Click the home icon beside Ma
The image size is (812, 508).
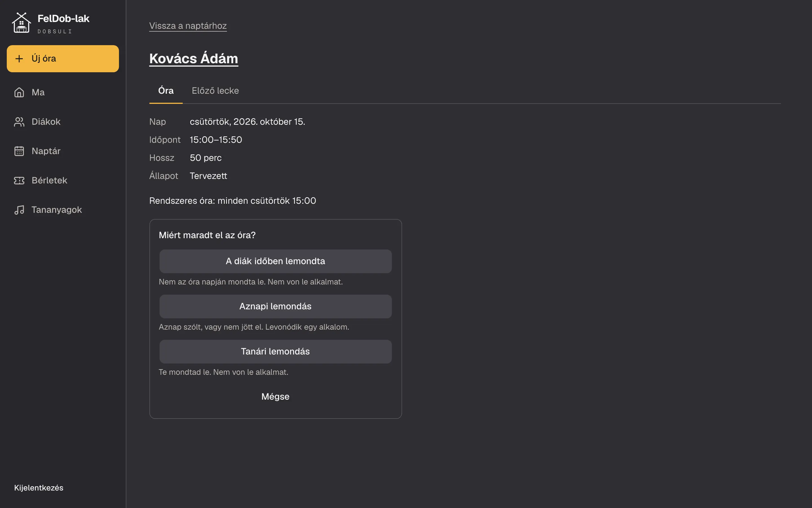tap(19, 92)
